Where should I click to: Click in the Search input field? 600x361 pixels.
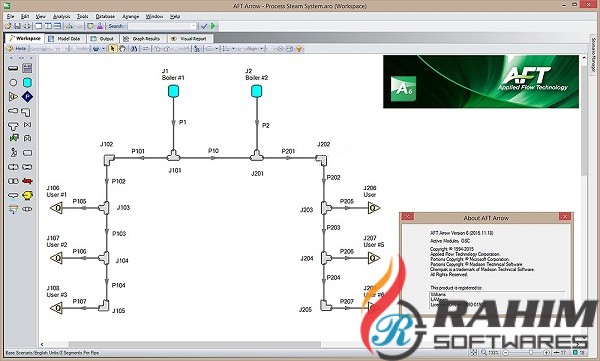160,26
